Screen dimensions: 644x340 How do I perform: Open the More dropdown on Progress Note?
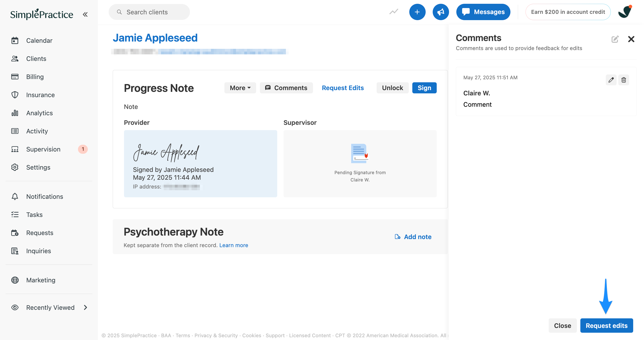240,88
